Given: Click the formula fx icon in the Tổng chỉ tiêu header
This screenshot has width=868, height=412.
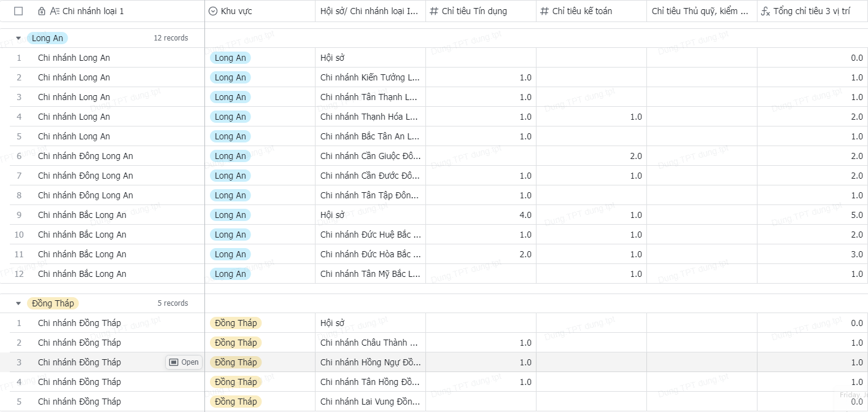Looking at the screenshot, I should (765, 11).
